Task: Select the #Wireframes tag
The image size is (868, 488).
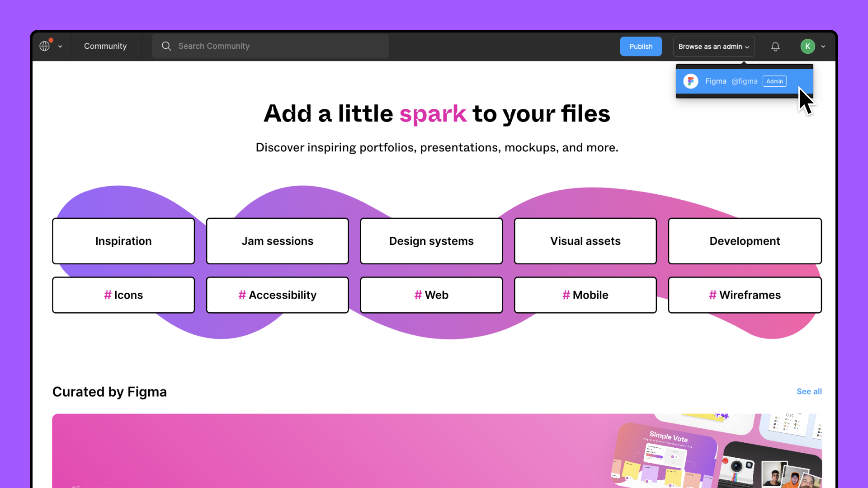Action: pos(745,295)
